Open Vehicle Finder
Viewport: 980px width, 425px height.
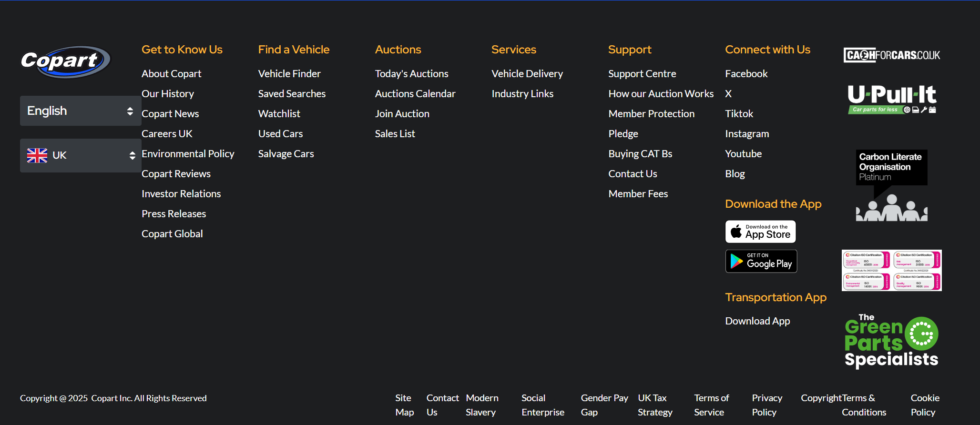point(289,74)
